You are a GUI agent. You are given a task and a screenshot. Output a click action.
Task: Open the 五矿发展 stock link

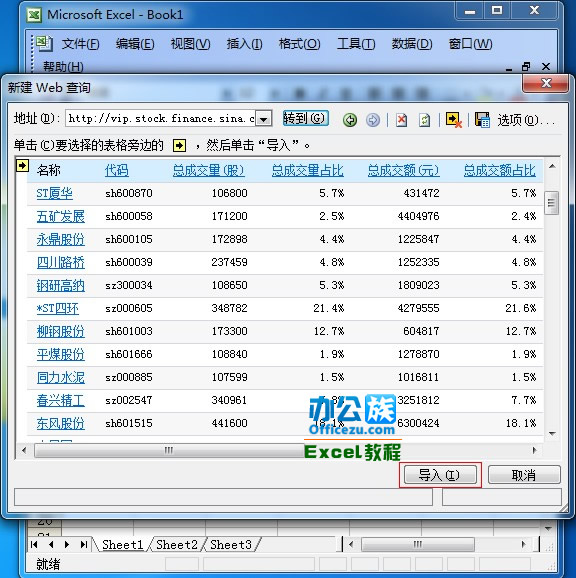click(60, 216)
